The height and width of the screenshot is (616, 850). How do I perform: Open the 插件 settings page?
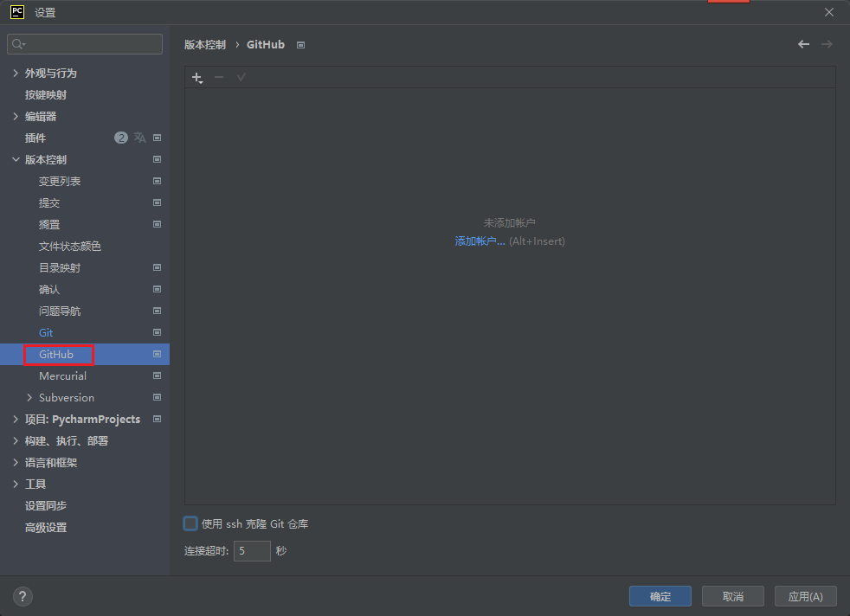35,138
